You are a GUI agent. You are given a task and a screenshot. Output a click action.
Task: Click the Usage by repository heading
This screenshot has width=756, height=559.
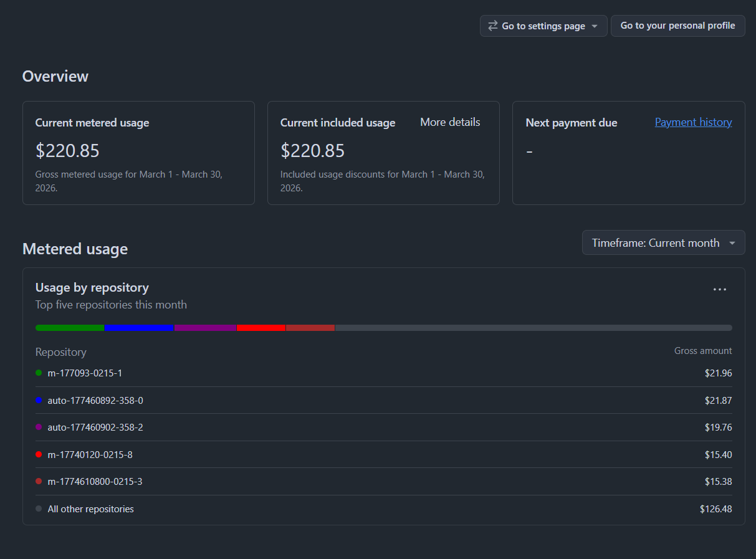[x=92, y=287]
